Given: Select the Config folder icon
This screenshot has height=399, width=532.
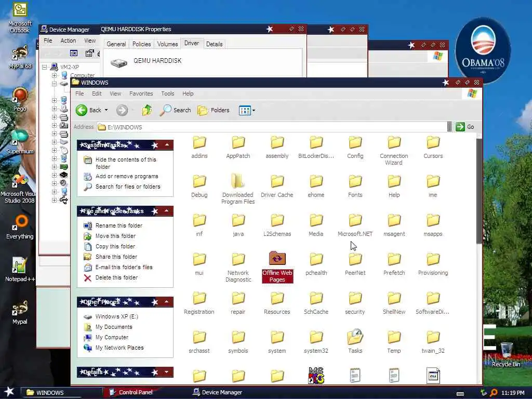Looking at the screenshot, I should click(355, 142).
